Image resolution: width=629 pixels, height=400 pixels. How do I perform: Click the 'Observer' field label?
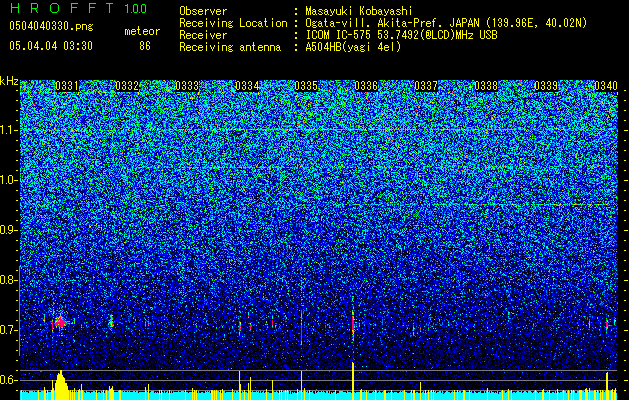coord(203,12)
